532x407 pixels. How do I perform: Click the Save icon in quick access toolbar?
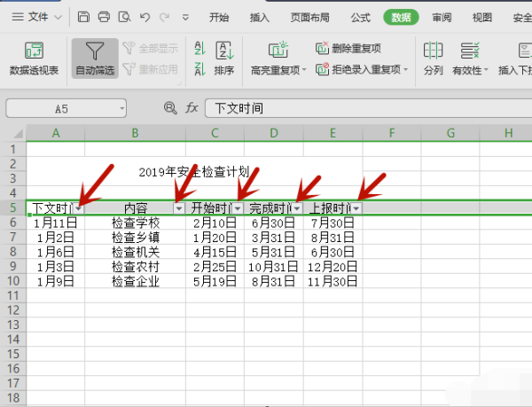pyautogui.click(x=83, y=17)
